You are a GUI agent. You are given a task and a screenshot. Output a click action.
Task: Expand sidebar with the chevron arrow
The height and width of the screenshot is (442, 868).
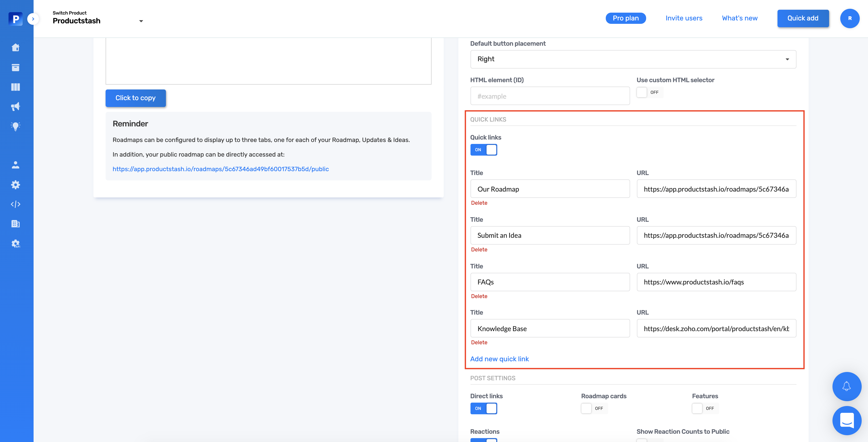pos(33,19)
